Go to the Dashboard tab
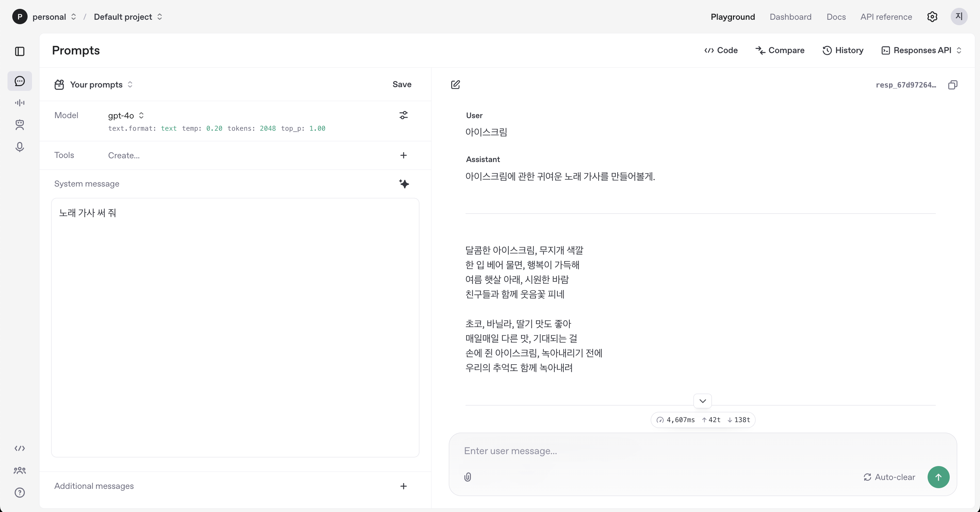Image resolution: width=980 pixels, height=512 pixels. pyautogui.click(x=790, y=17)
